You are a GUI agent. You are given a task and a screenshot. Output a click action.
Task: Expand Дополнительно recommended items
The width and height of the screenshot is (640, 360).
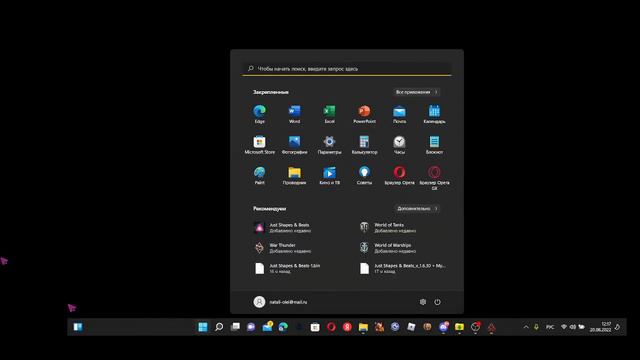(x=417, y=209)
